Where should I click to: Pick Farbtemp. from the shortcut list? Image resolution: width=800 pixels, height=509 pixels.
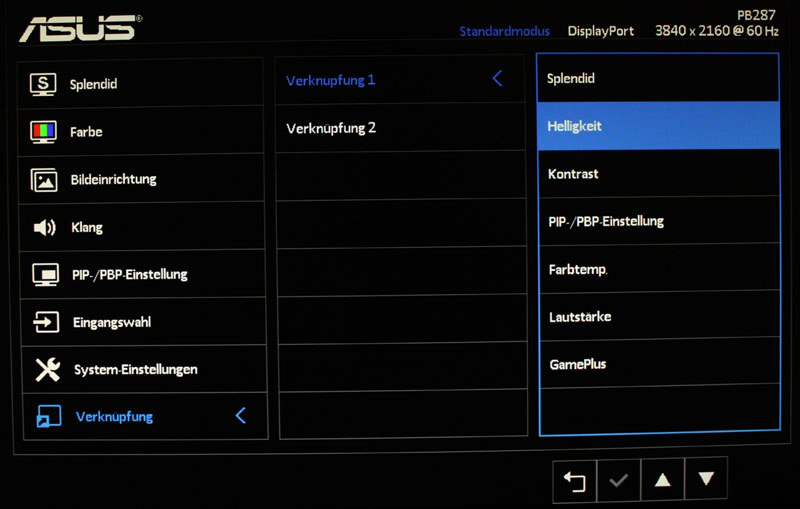point(660,269)
